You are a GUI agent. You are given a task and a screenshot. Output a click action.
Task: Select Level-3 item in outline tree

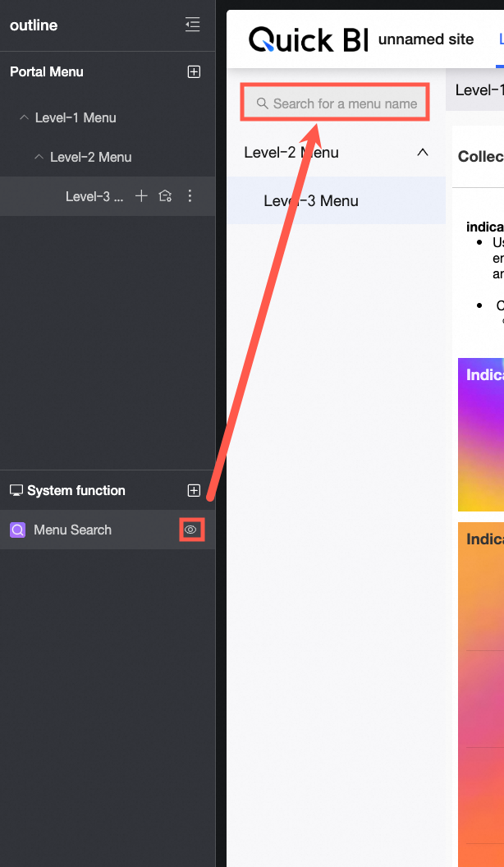click(94, 196)
